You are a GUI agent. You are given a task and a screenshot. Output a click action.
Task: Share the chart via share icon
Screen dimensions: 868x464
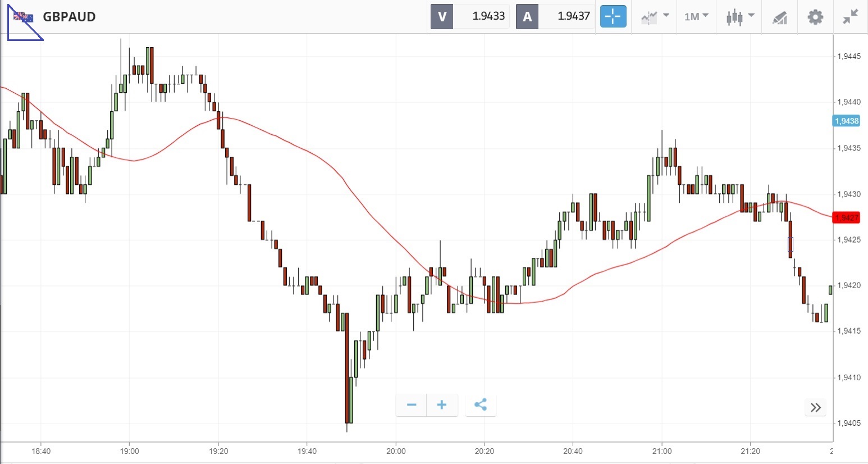481,405
